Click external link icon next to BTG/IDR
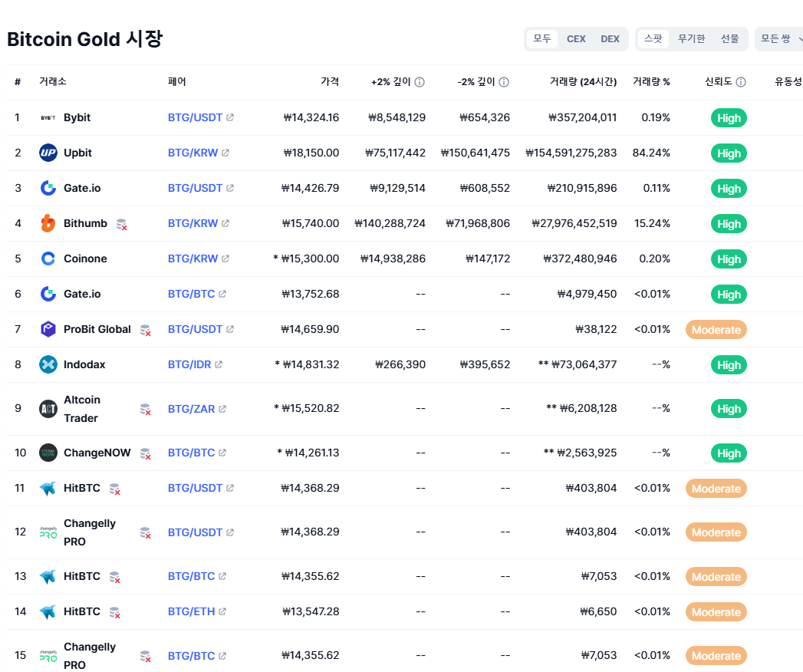 coord(219,364)
